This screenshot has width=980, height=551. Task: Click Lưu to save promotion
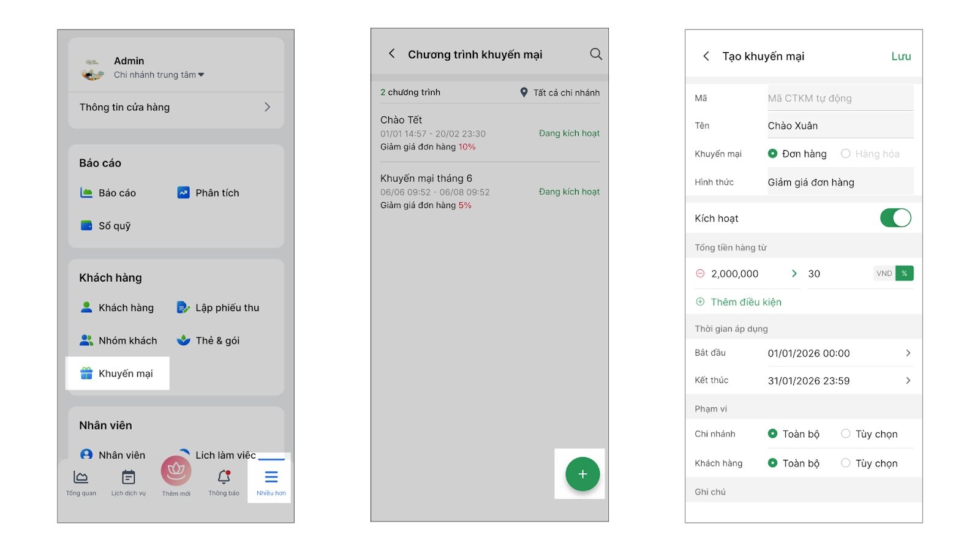click(900, 56)
